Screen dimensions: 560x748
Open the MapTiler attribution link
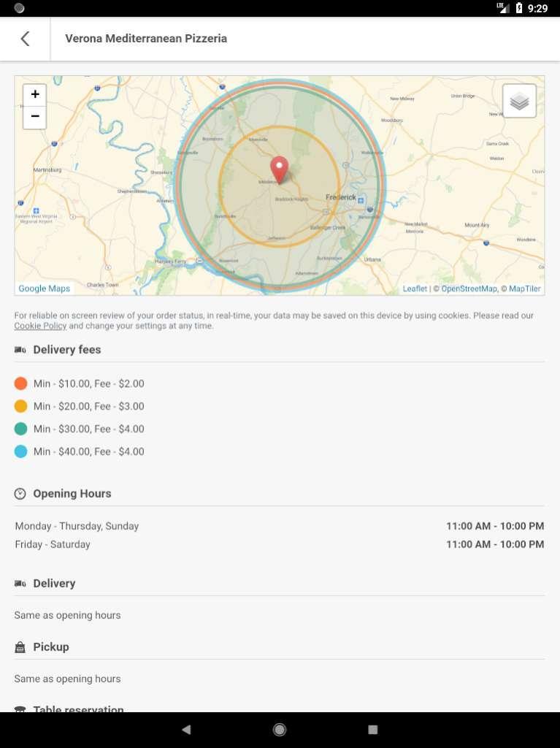click(x=525, y=289)
